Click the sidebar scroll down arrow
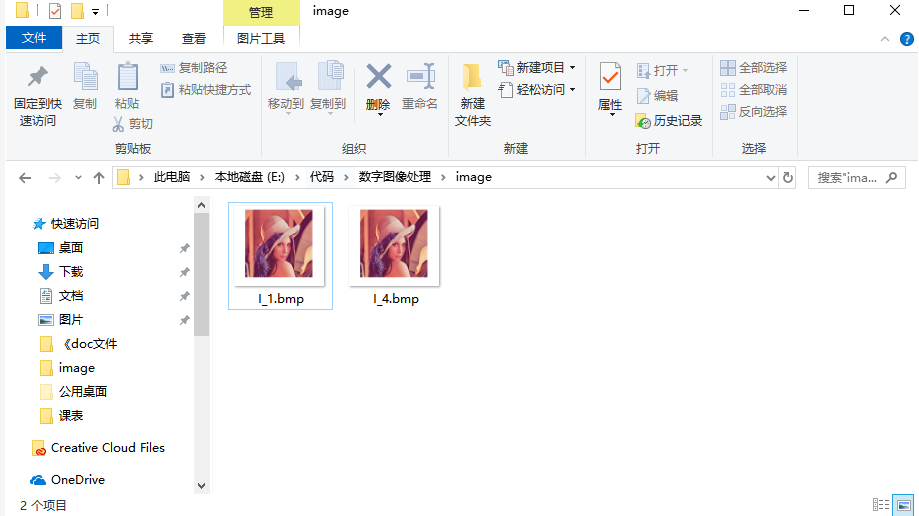 click(x=201, y=486)
